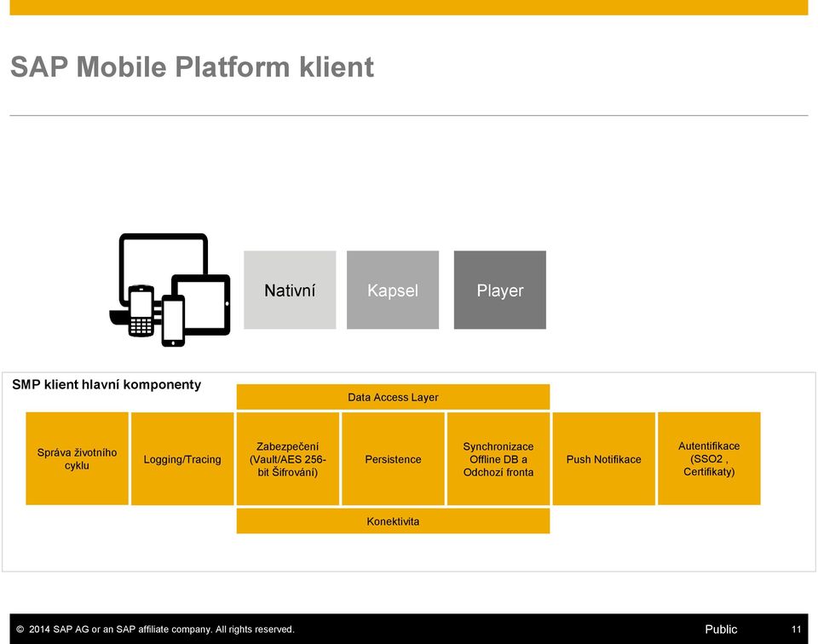Viewport: 818px width, 644px height.
Task: Click the Autentifikace SSO2 block
Action: click(710, 459)
